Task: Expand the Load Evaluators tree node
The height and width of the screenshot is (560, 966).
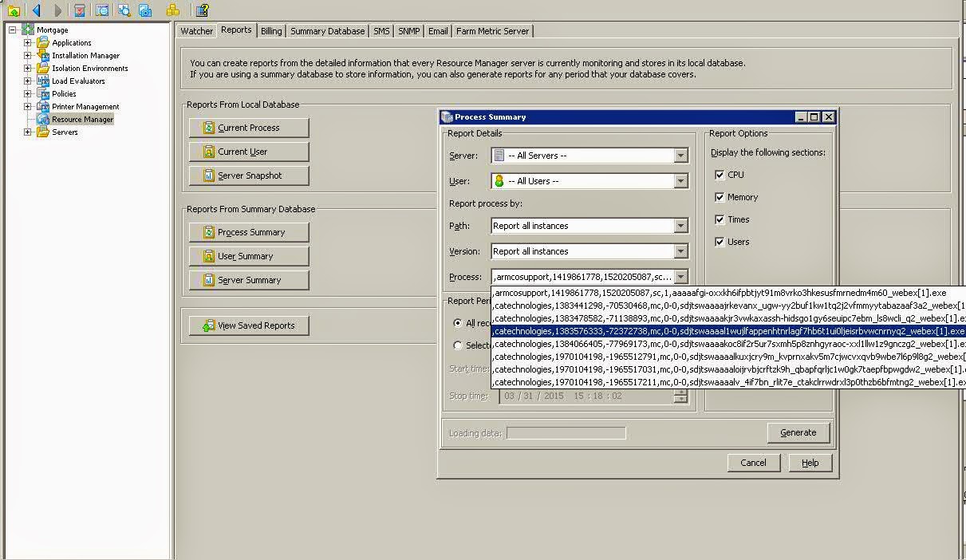Action: (27, 81)
